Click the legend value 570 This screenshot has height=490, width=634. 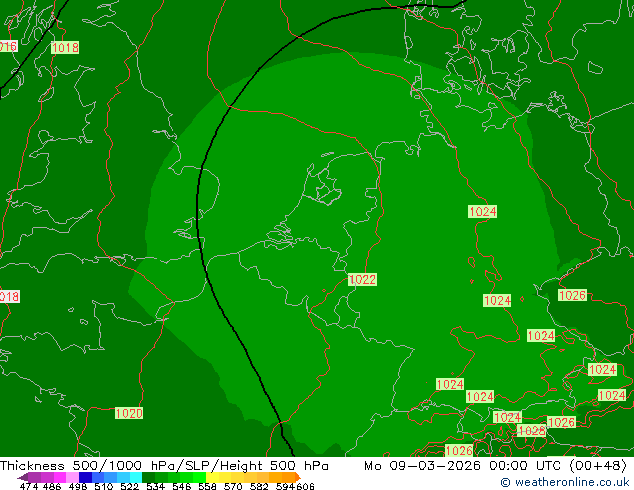(233, 486)
